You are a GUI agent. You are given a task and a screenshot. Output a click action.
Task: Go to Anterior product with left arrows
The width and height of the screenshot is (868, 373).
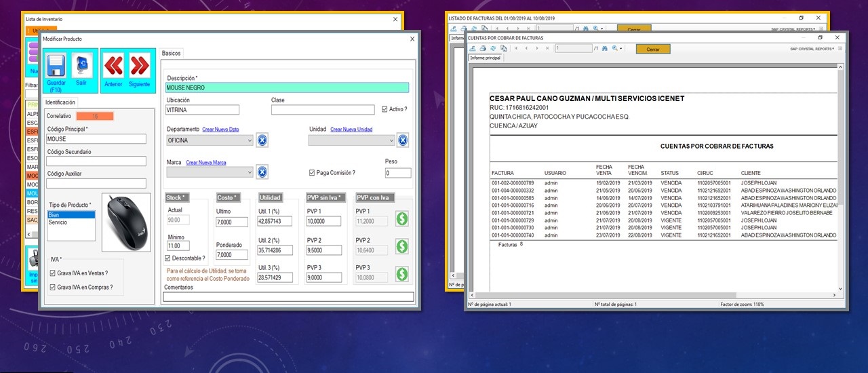pos(113,66)
